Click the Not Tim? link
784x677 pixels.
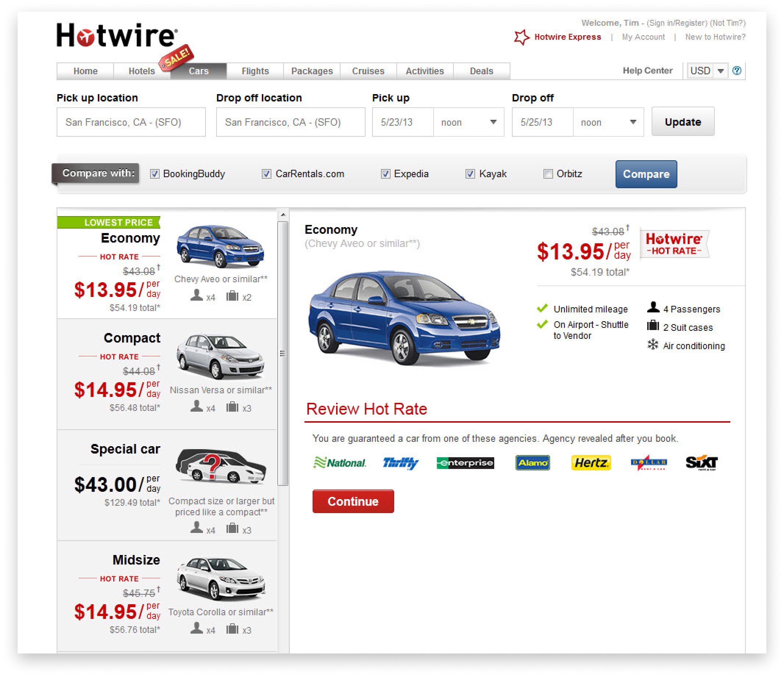pyautogui.click(x=728, y=23)
